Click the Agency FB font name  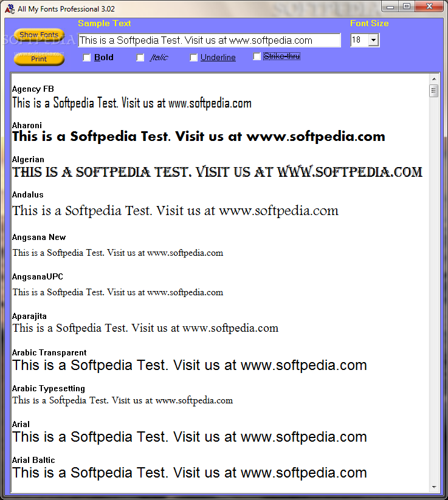click(33, 89)
